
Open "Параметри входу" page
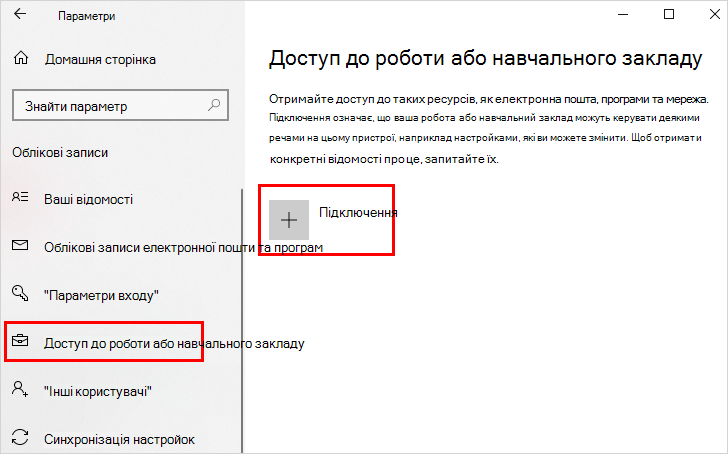pos(101,295)
